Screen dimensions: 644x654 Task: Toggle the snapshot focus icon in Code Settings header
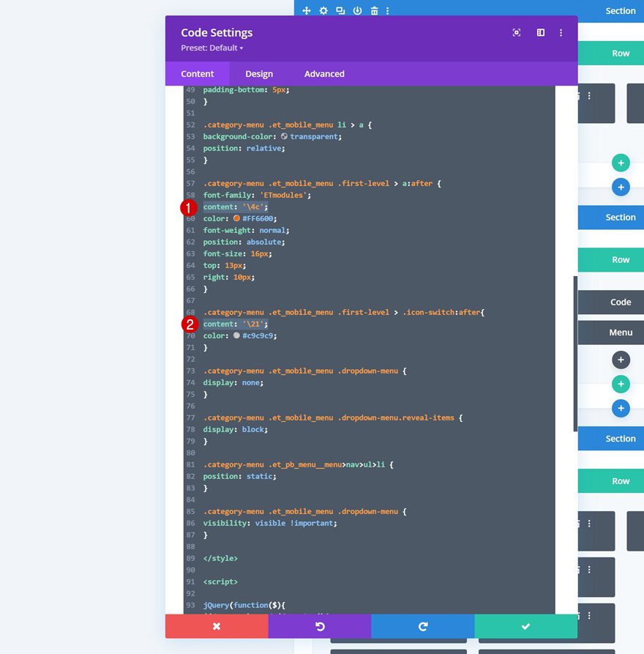[516, 32]
